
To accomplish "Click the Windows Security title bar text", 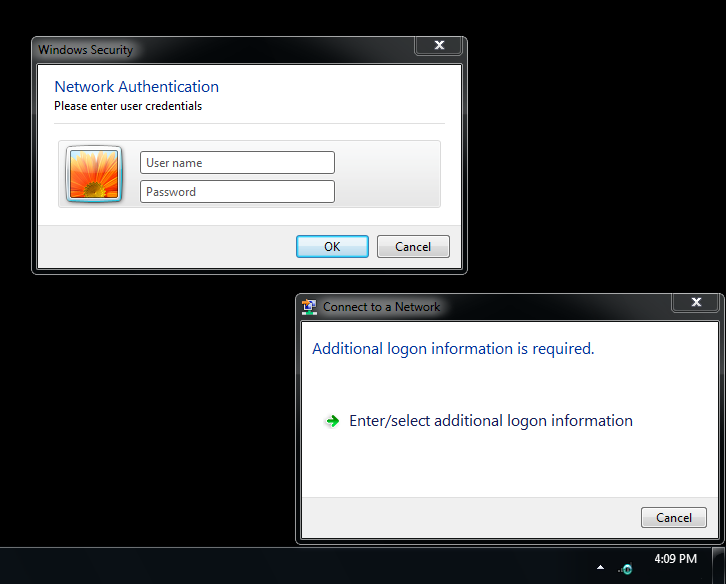I will coord(85,49).
